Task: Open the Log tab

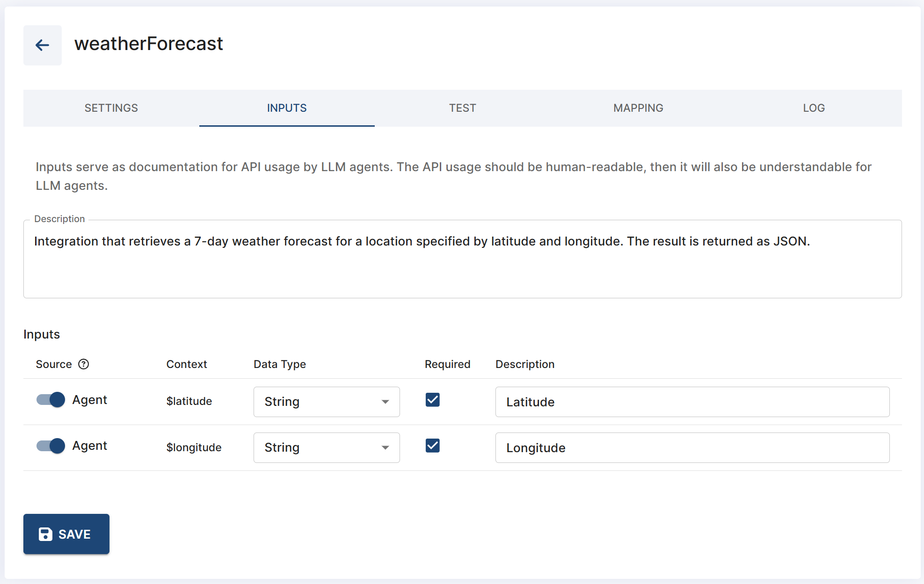Action: click(x=814, y=108)
